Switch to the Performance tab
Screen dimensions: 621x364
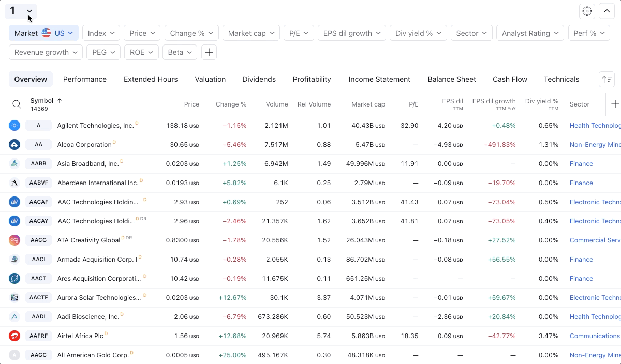pyautogui.click(x=85, y=79)
